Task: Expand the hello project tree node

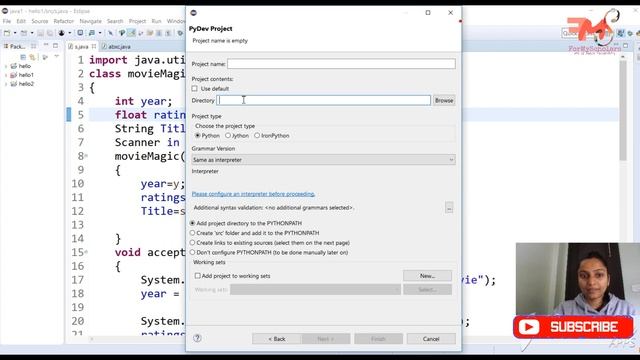Action: coord(6,66)
